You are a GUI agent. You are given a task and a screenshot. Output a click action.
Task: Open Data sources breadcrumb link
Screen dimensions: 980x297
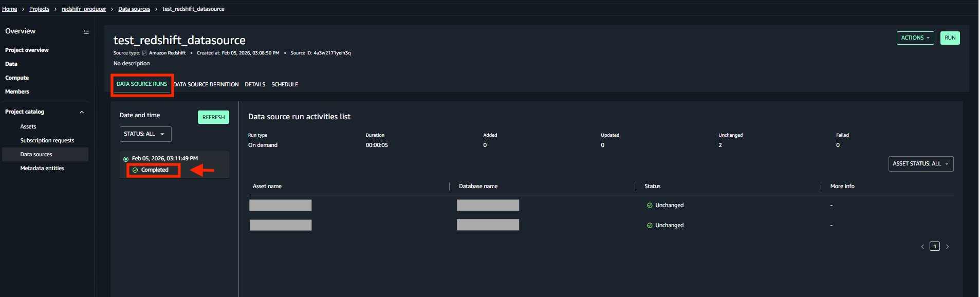134,9
